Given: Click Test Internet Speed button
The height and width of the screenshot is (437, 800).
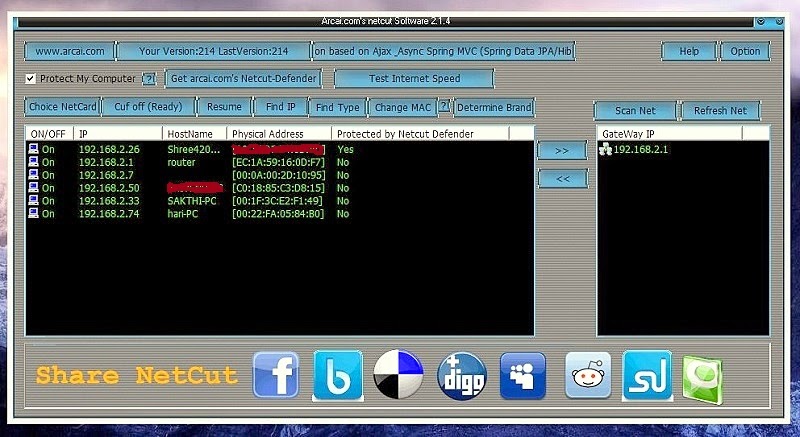Looking at the screenshot, I should pyautogui.click(x=414, y=79).
